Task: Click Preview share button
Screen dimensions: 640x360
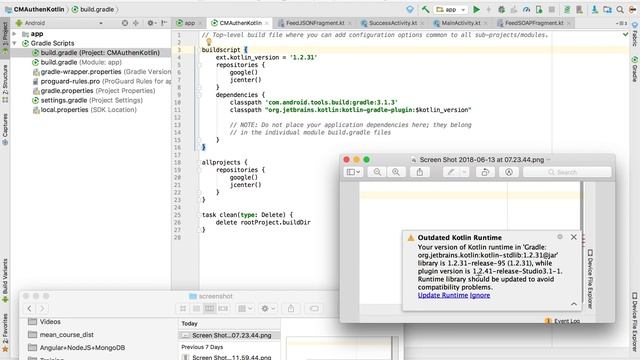Action: click(x=420, y=172)
